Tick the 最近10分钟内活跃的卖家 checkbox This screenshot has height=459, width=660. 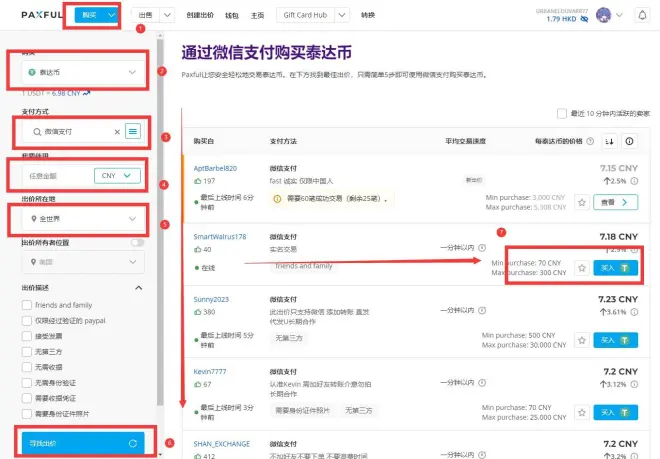(561, 114)
